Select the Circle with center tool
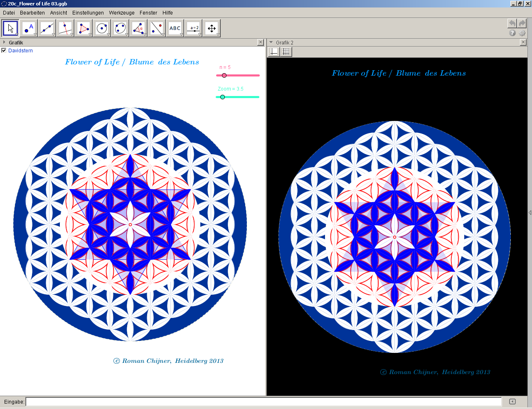Image resolution: width=532 pixels, height=409 pixels. (x=102, y=28)
